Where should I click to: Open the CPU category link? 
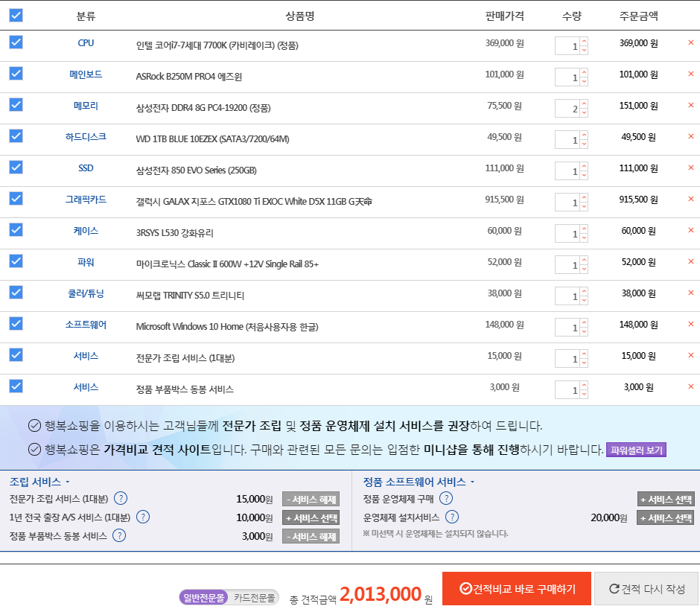pos(86,43)
